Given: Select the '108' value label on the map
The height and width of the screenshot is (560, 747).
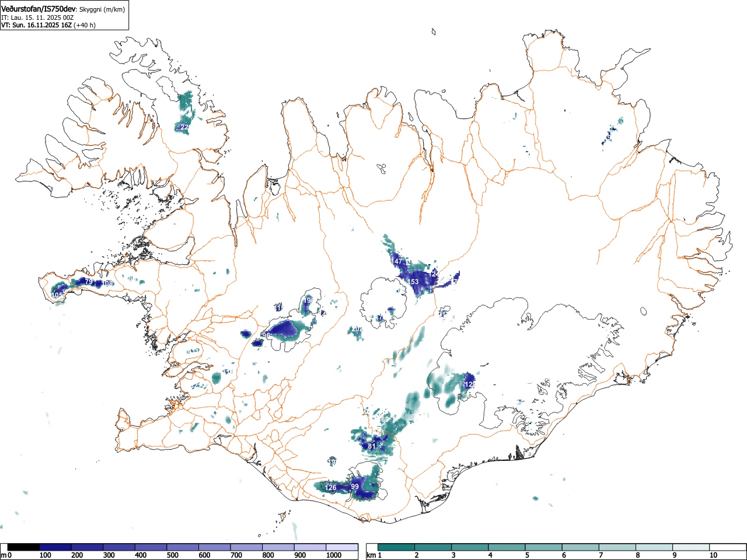Looking at the screenshot, I should coord(107,284).
